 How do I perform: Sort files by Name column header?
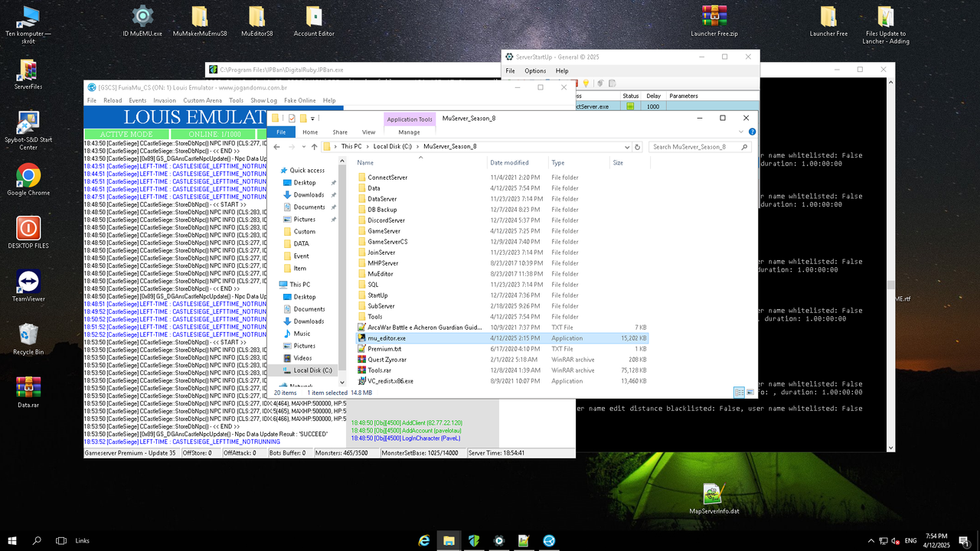420,162
